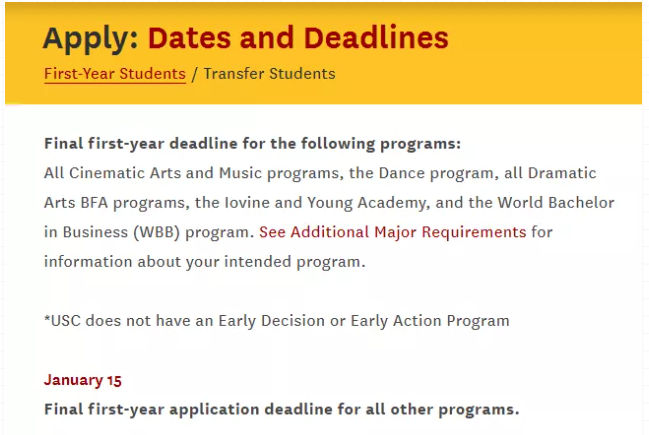Follow the See Additional Major Requirements link
Image resolution: width=649 pixels, height=435 pixels.
(393, 232)
